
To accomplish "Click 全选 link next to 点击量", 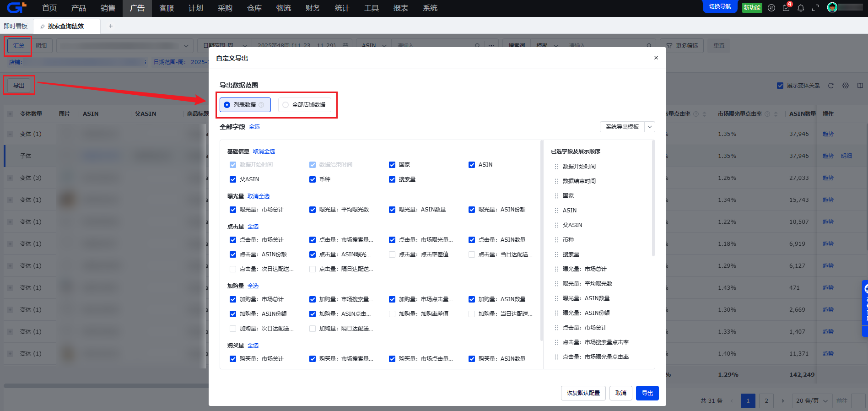I will pyautogui.click(x=253, y=227).
